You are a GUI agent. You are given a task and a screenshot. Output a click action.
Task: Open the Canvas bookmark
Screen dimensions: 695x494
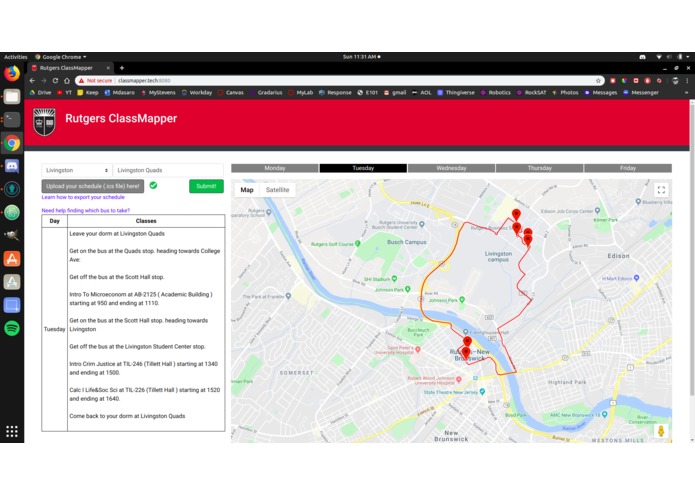[x=230, y=93]
